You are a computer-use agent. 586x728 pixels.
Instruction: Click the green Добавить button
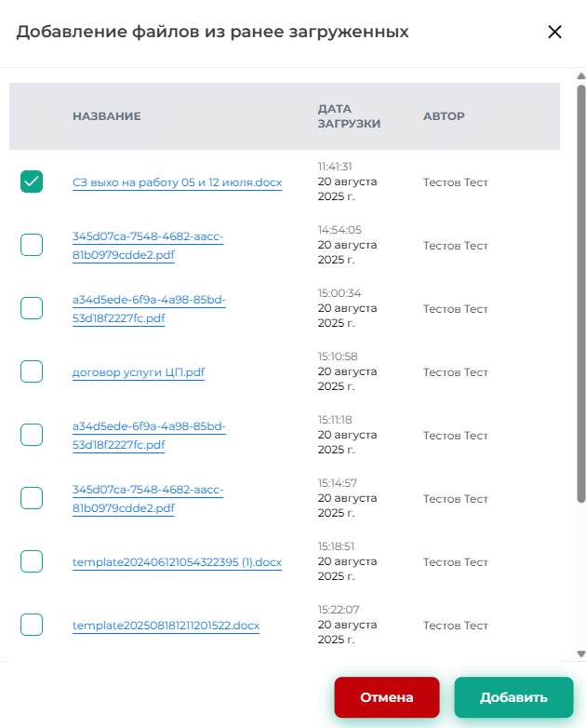click(513, 697)
